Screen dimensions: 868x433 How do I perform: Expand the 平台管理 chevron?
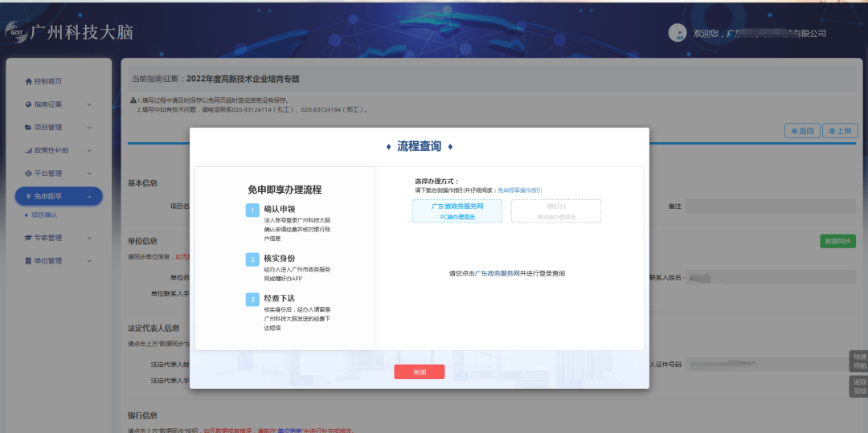point(89,173)
